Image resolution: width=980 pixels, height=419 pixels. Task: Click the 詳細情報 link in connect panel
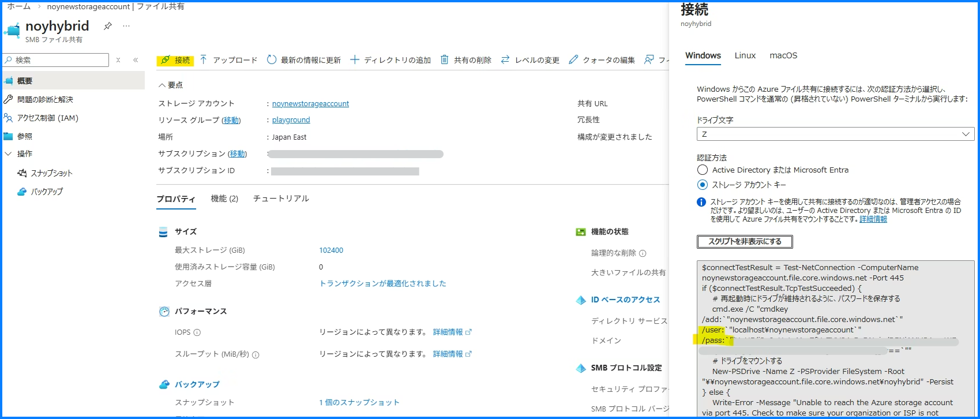(873, 219)
